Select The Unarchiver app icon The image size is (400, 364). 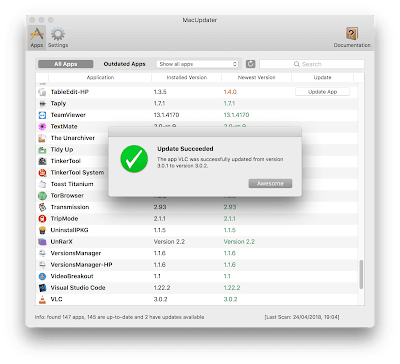tap(42, 138)
